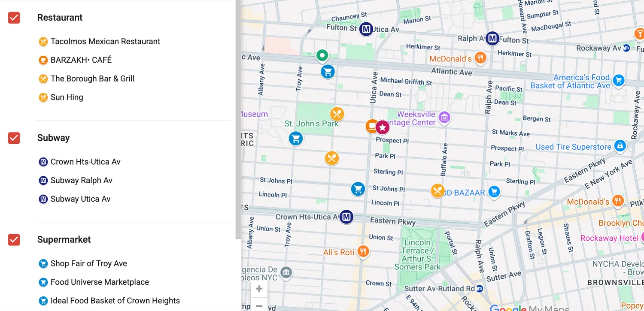Select Ideal Food Basket of Crown Heights
This screenshot has width=644, height=311.
[x=115, y=301]
